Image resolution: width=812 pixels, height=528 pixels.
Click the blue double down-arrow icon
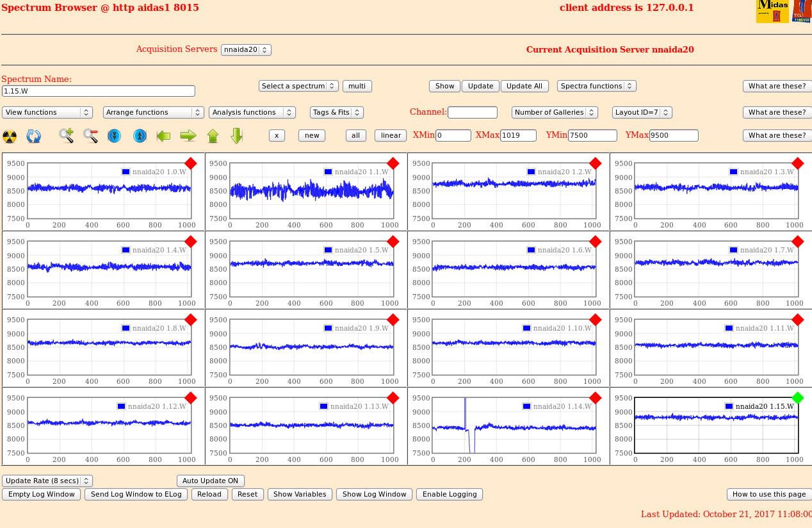[x=115, y=136]
